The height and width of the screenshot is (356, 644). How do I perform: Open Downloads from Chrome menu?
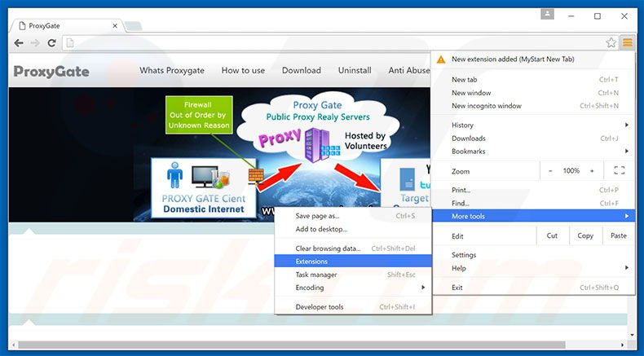(533, 138)
